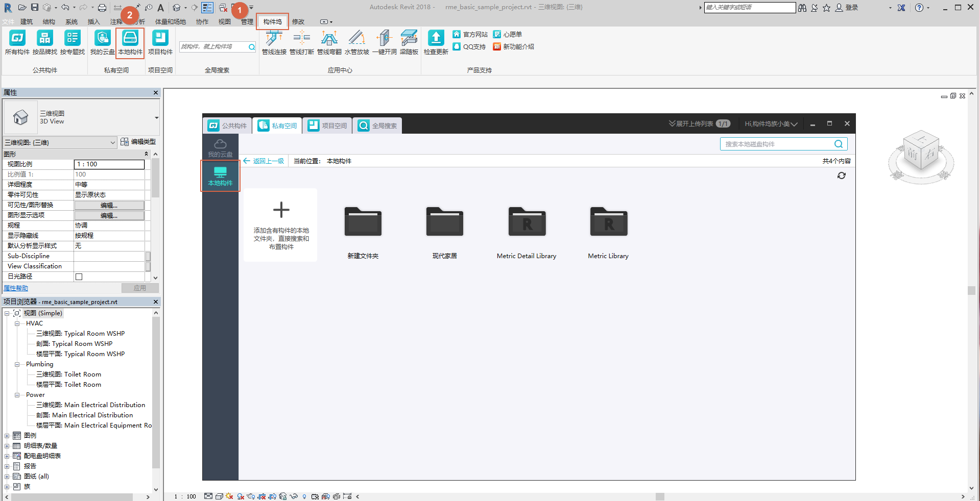Image resolution: width=980 pixels, height=501 pixels.
Task: Open 项目空间 tab in dialog
Action: (x=327, y=126)
